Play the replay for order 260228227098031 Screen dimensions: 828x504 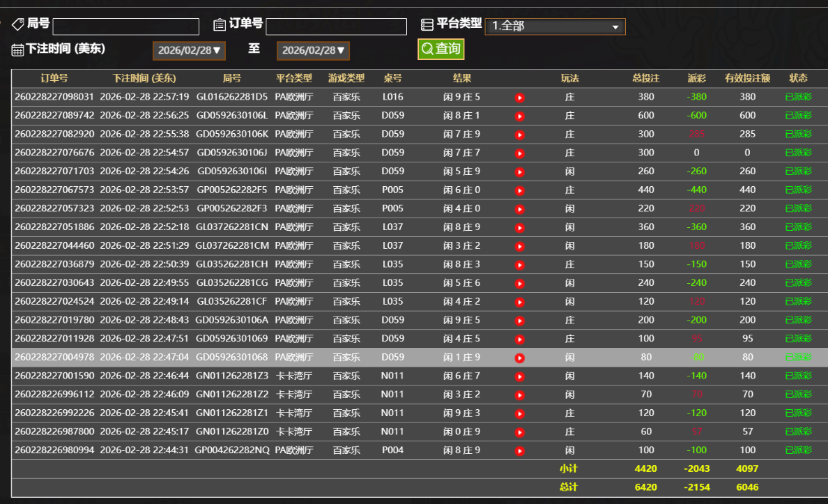click(x=520, y=98)
